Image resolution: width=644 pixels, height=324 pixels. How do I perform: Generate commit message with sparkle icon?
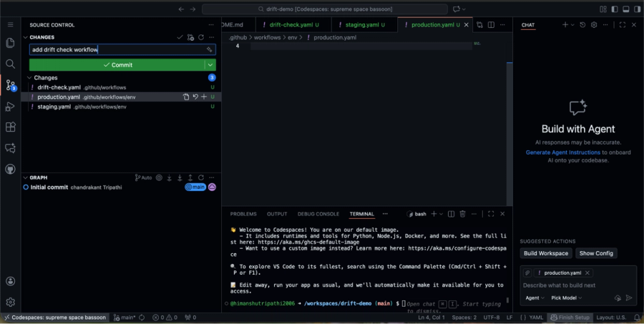210,49
